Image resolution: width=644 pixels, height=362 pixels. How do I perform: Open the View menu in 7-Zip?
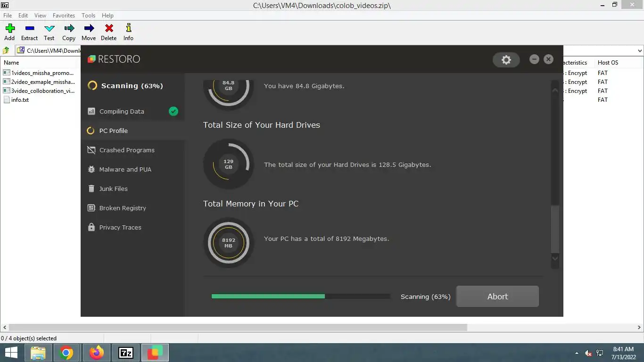(40, 16)
